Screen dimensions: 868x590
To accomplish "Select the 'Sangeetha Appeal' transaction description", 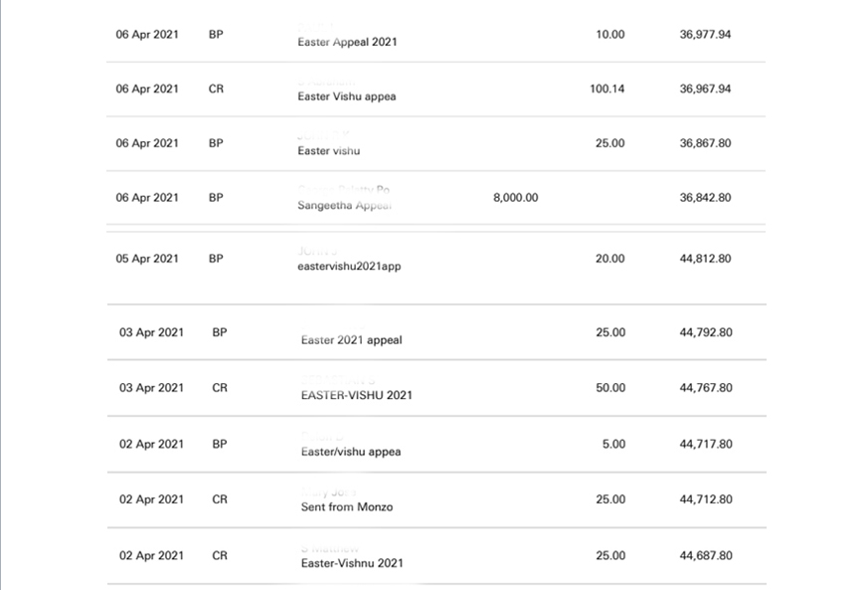I will coord(344,206).
